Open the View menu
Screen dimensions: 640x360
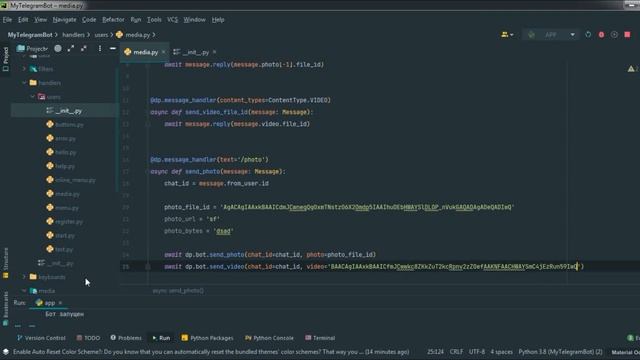coord(40,20)
